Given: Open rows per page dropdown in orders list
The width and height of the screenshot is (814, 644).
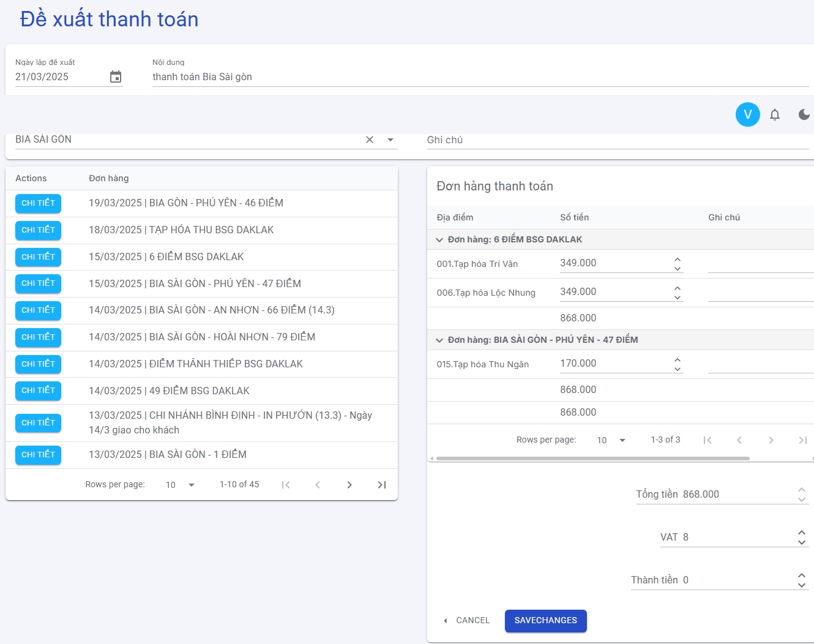Looking at the screenshot, I should pyautogui.click(x=180, y=485).
